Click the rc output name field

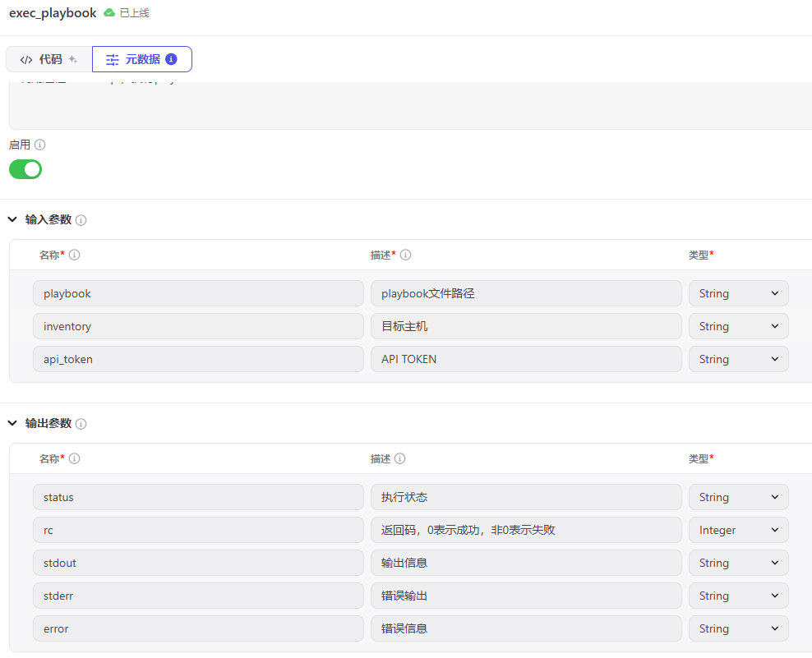coord(198,530)
